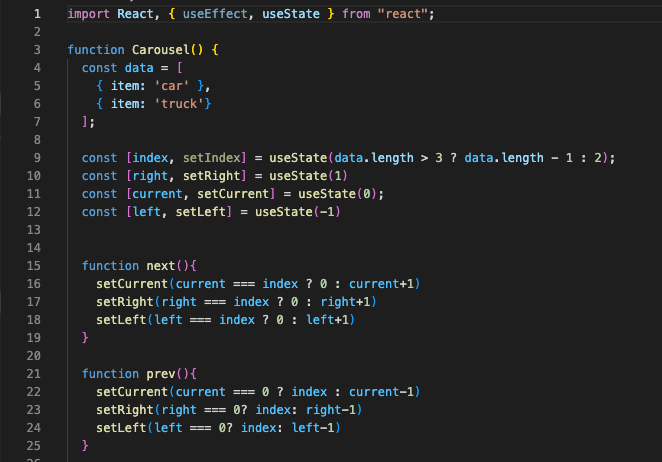The height and width of the screenshot is (462, 662).
Task: Click line number 9 in the gutter
Action: 37,158
